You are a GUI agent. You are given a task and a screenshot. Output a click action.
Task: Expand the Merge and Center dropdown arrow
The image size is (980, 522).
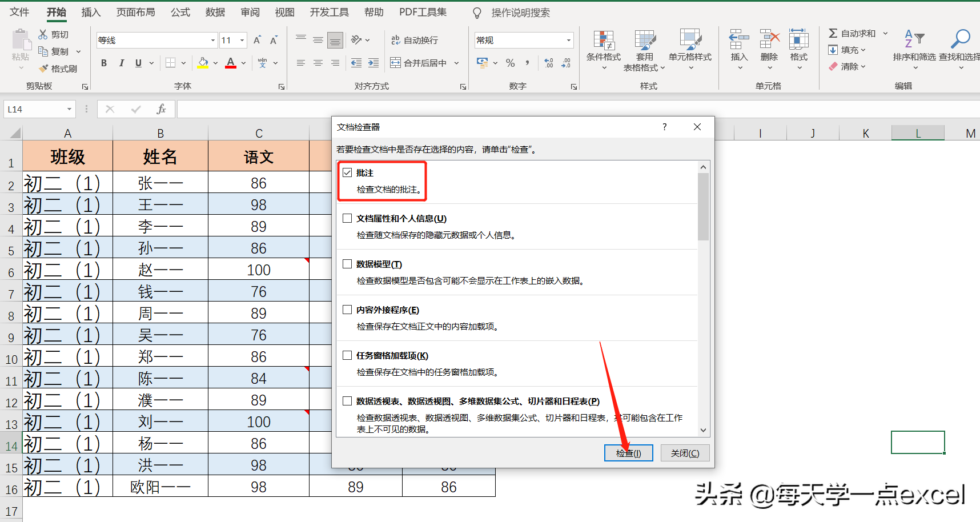(x=456, y=63)
